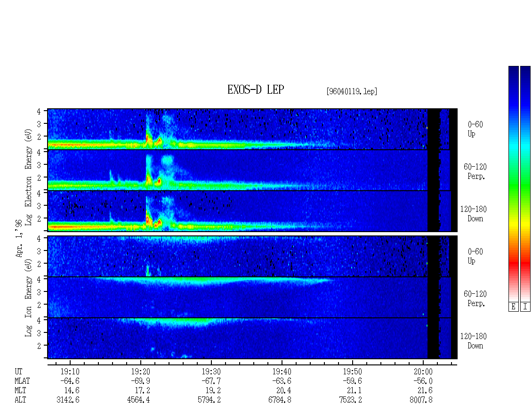The height and width of the screenshot is (412, 532).
Task: Click the ALT value 5794.2
Action: tap(209, 400)
